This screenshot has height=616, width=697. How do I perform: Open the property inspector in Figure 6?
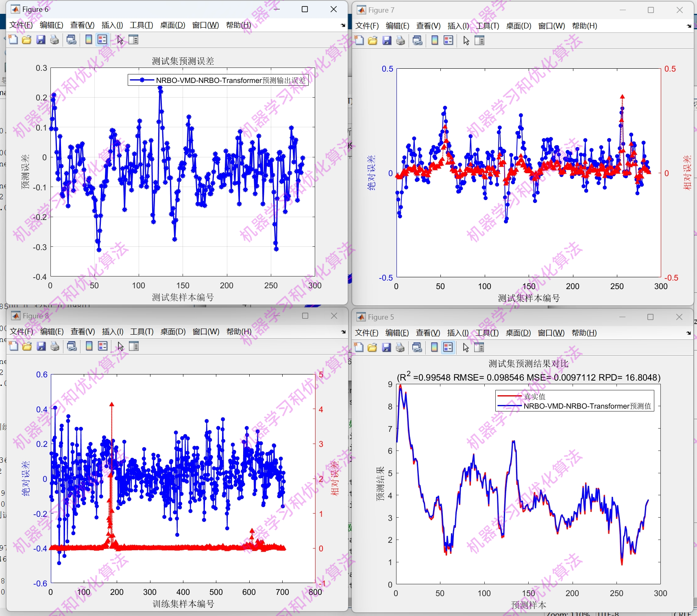click(x=133, y=39)
